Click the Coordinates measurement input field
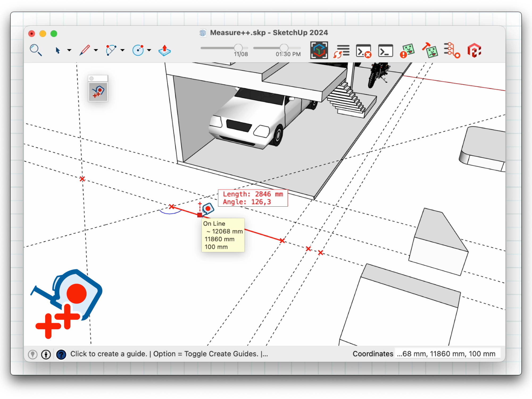Screen dimensions: 532x399 click(x=447, y=354)
